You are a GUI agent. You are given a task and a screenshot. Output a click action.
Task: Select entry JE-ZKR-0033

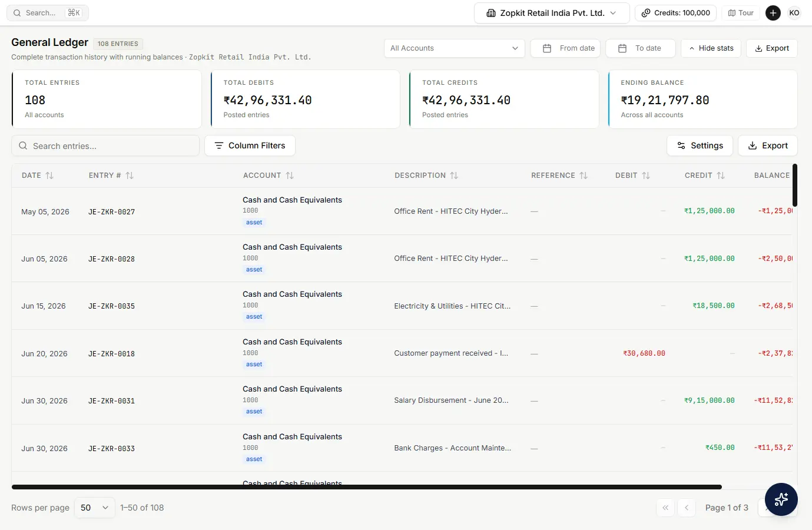pyautogui.click(x=112, y=449)
